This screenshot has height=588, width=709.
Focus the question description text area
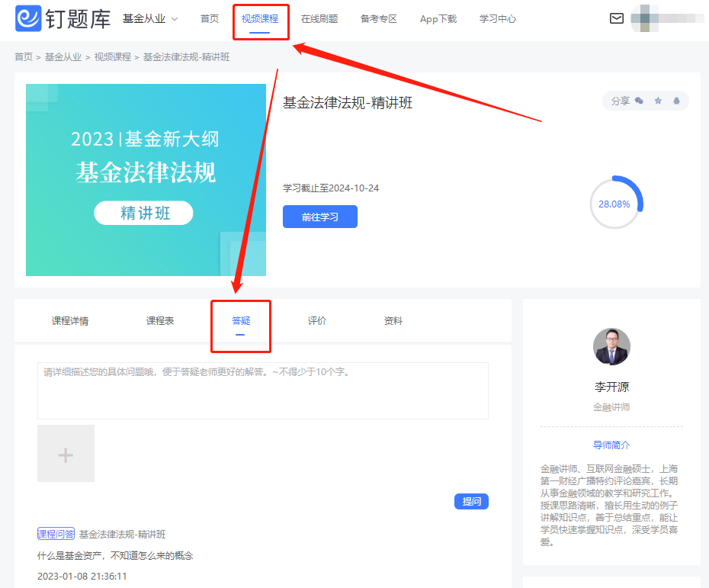[263, 390]
